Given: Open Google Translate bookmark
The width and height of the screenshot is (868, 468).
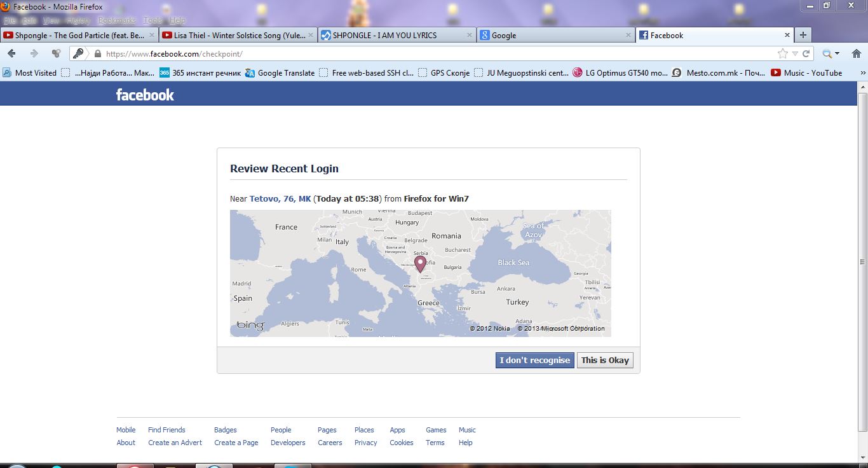Looking at the screenshot, I should click(280, 72).
